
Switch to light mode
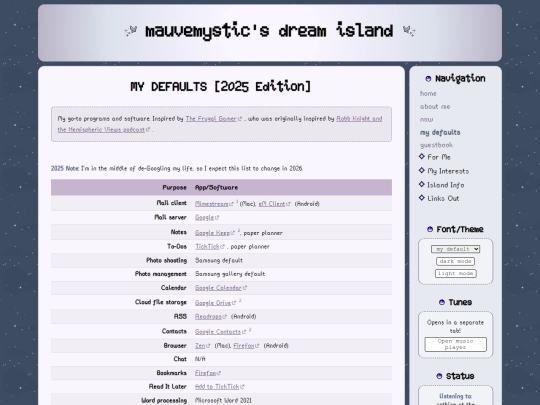pyautogui.click(x=455, y=273)
